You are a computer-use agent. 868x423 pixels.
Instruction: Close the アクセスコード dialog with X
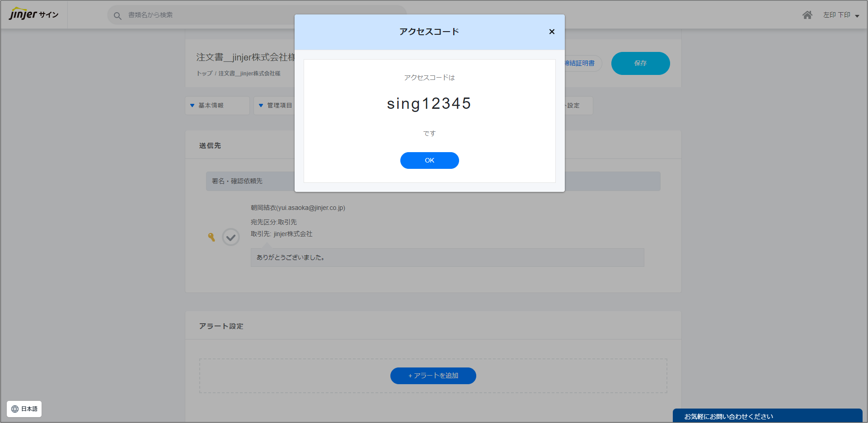pyautogui.click(x=551, y=32)
